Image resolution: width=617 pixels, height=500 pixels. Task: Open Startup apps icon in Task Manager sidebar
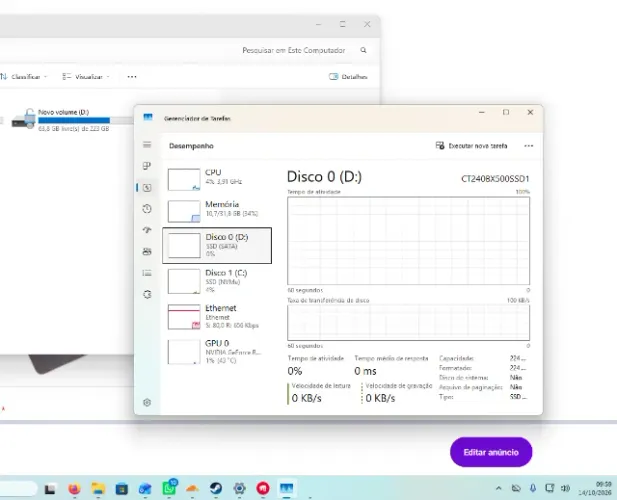click(147, 230)
